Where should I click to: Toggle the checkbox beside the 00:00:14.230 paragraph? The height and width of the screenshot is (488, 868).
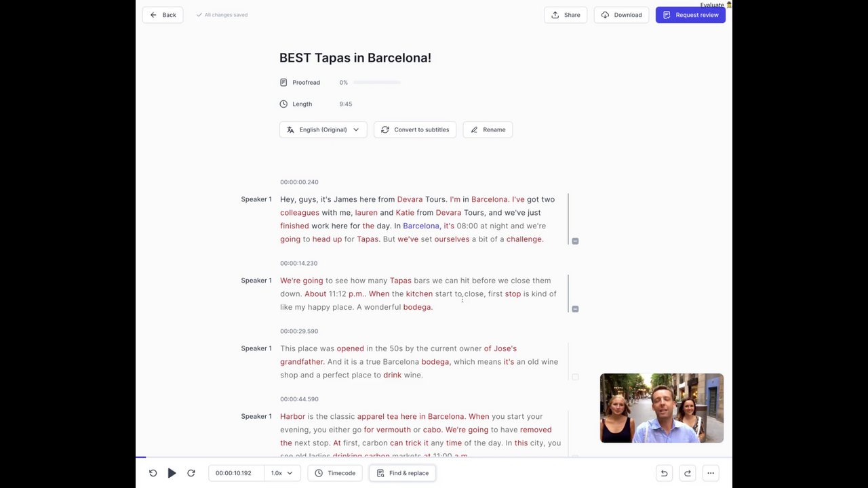[575, 308]
